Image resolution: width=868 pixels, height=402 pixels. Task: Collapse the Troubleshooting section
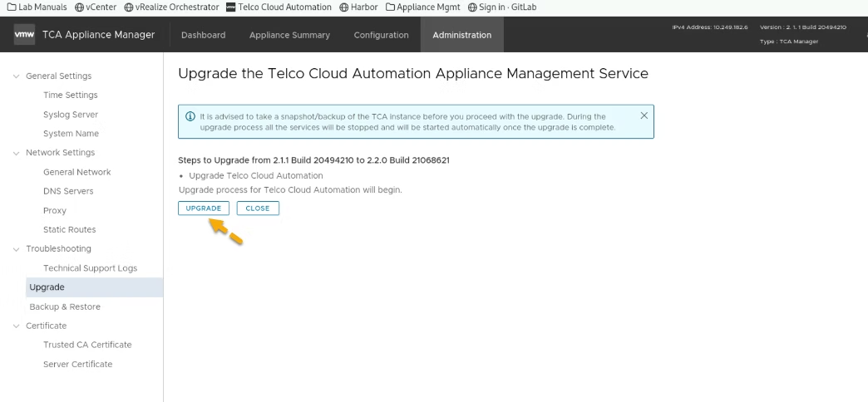(x=17, y=249)
